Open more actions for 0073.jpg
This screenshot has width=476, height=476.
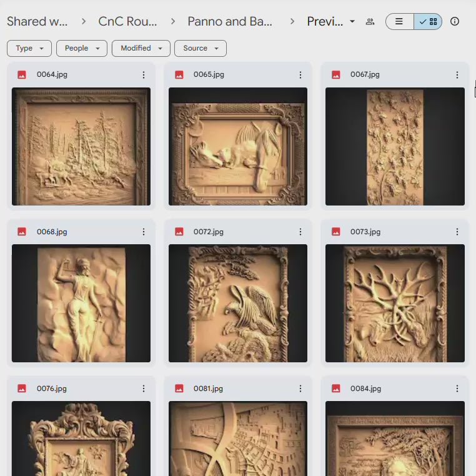tap(457, 232)
